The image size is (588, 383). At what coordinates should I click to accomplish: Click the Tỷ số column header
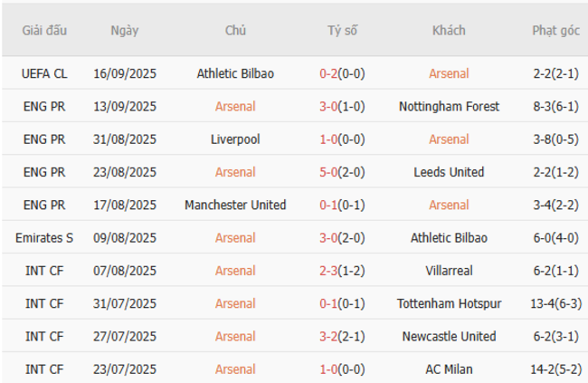pos(342,30)
